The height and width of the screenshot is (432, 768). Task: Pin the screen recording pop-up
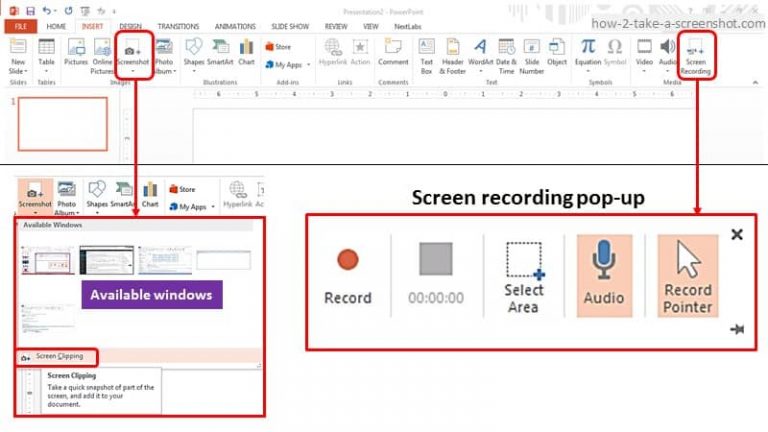pyautogui.click(x=737, y=329)
